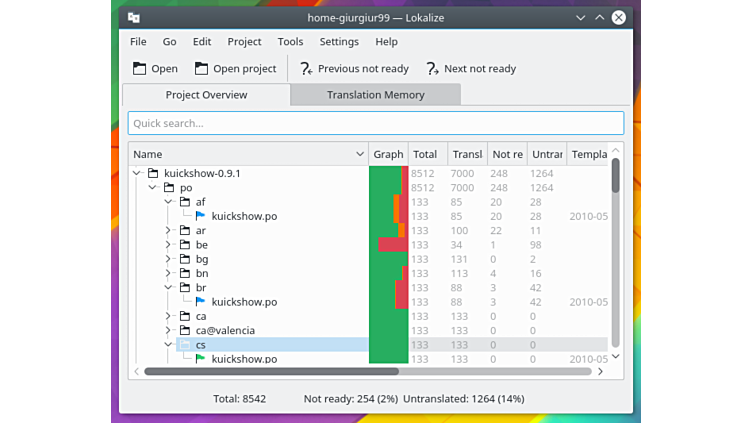Click the Graph column header
Image resolution: width=752 pixels, height=423 pixels.
388,154
